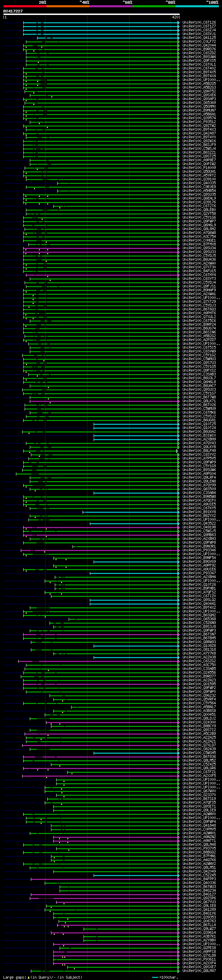Click the cyan ~100% legend segment
Screen dimensions: 222x980
[197, 7]
